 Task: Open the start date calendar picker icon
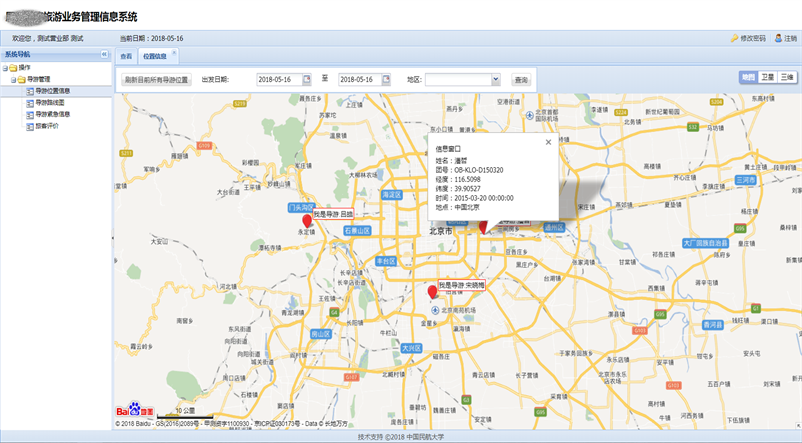coord(306,79)
